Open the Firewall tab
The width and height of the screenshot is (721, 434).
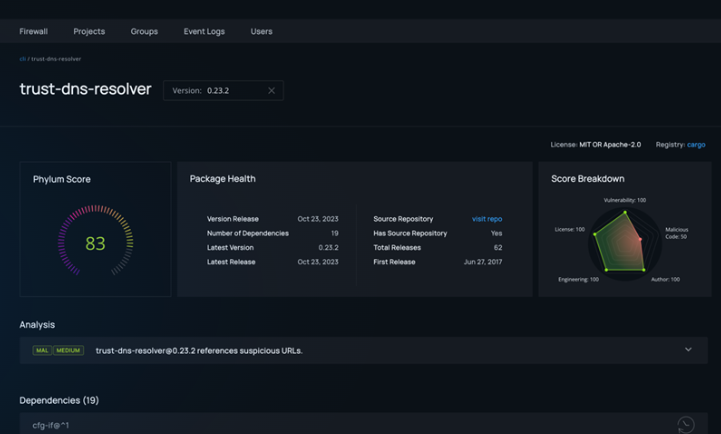tap(33, 31)
